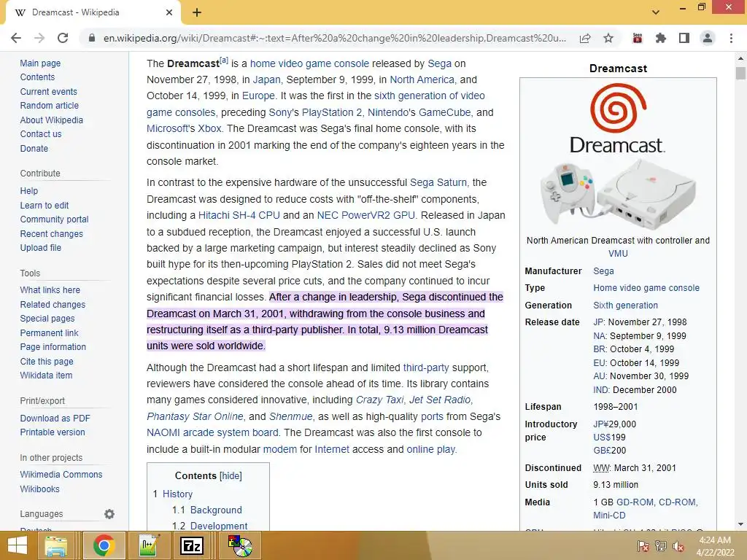The width and height of the screenshot is (747, 560).
Task: Open the Windows Start button
Action: 18,545
